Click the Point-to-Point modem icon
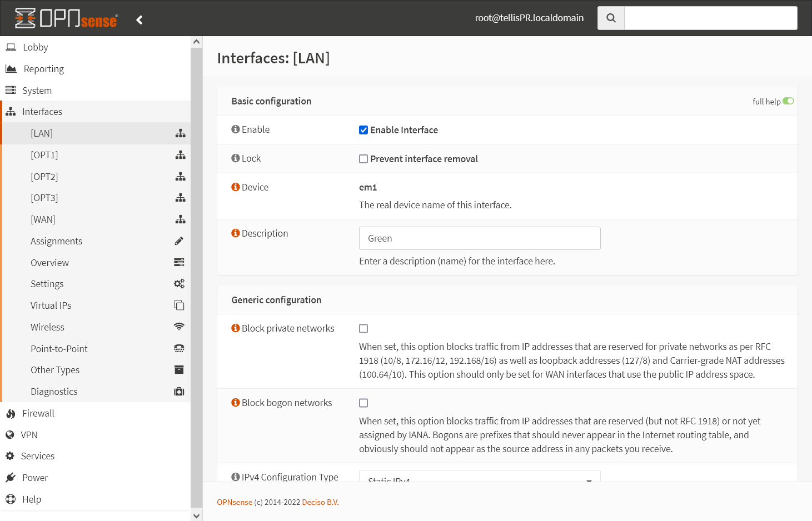The image size is (812, 521). point(178,348)
